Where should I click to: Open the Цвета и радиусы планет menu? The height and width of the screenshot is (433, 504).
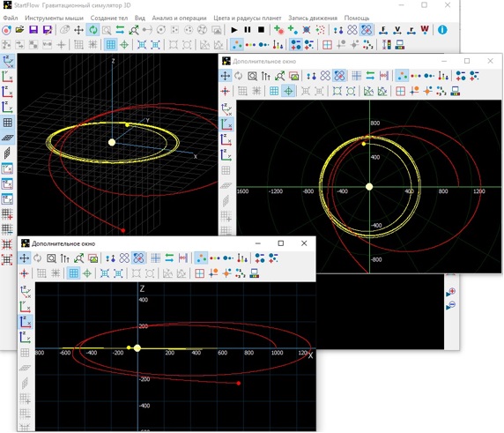[248, 18]
